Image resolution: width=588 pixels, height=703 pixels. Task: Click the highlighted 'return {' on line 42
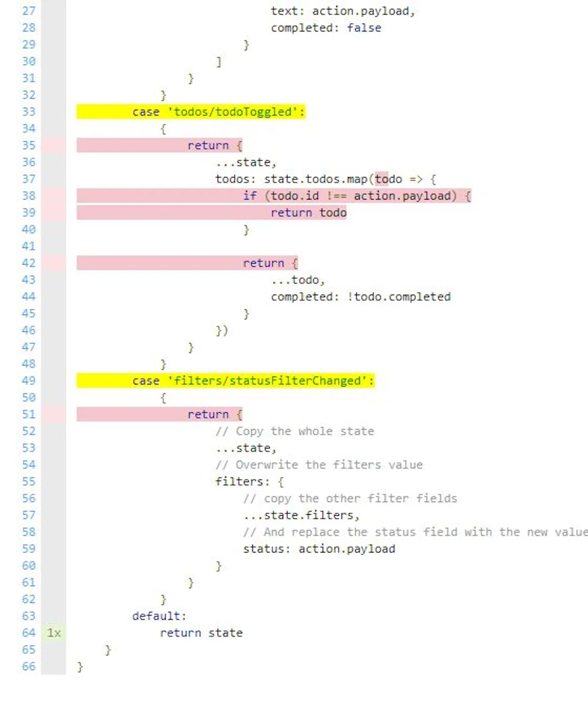[270, 263]
